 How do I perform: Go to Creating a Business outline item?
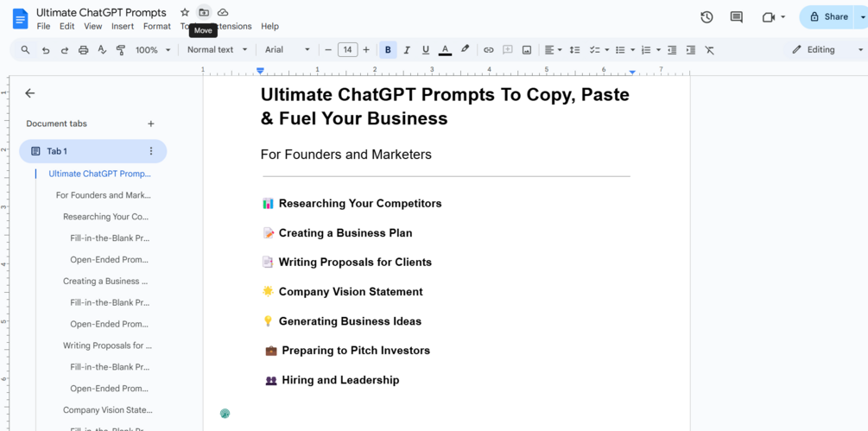pos(105,281)
